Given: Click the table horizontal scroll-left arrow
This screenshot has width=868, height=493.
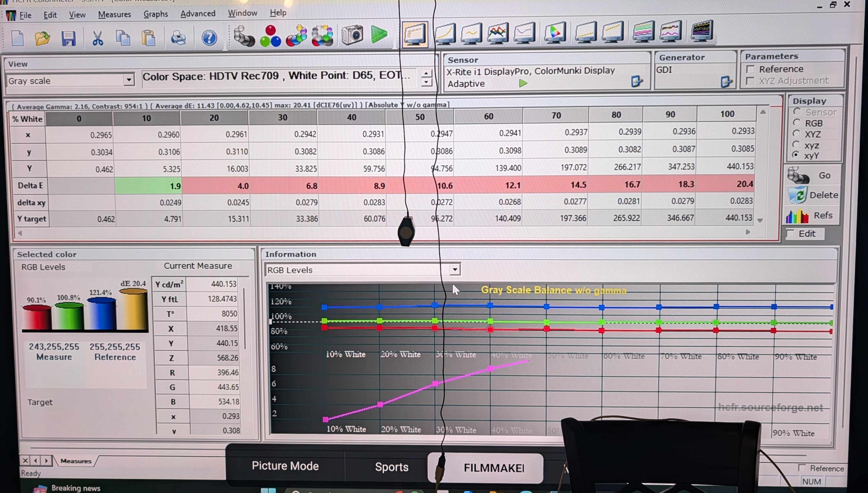Looking at the screenshot, I should 20,233.
